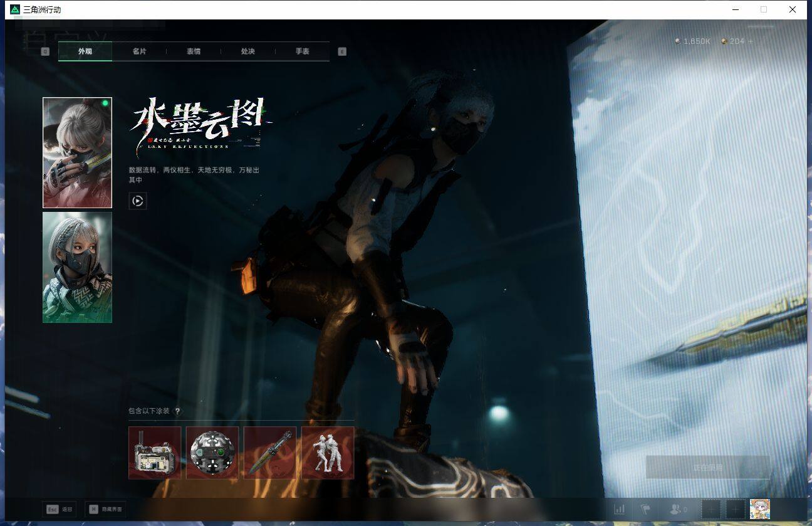This screenshot has width=812, height=526.
Task: Select the green-toned braided hair skin portrait
Action: 77,268
